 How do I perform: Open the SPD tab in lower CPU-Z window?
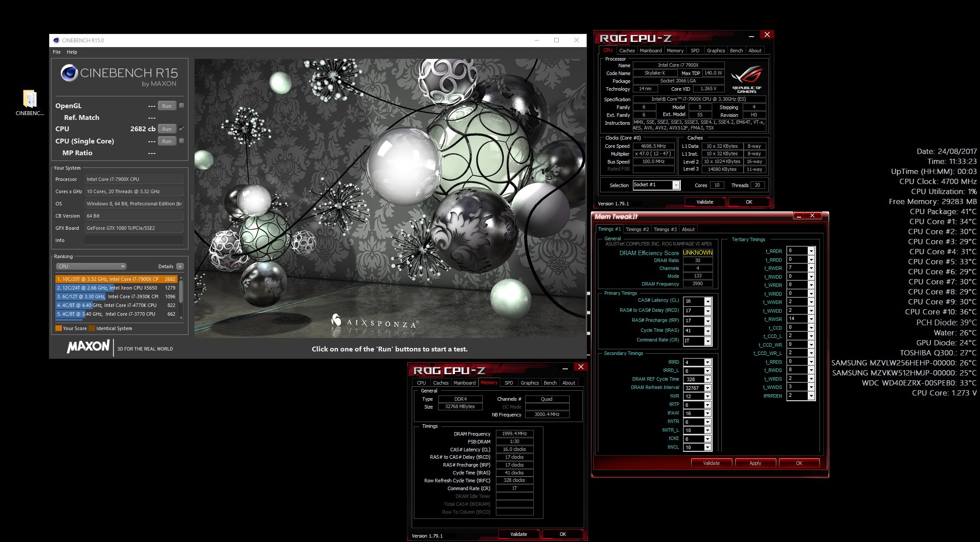[x=509, y=383]
